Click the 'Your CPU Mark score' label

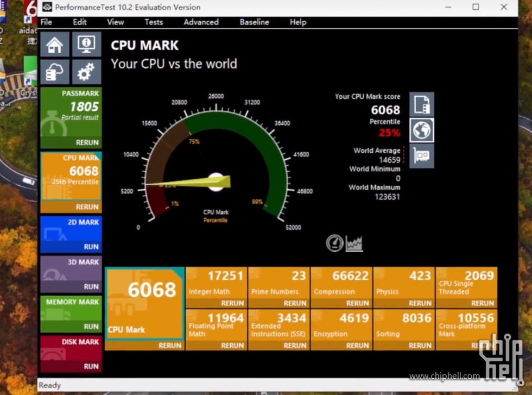click(368, 97)
